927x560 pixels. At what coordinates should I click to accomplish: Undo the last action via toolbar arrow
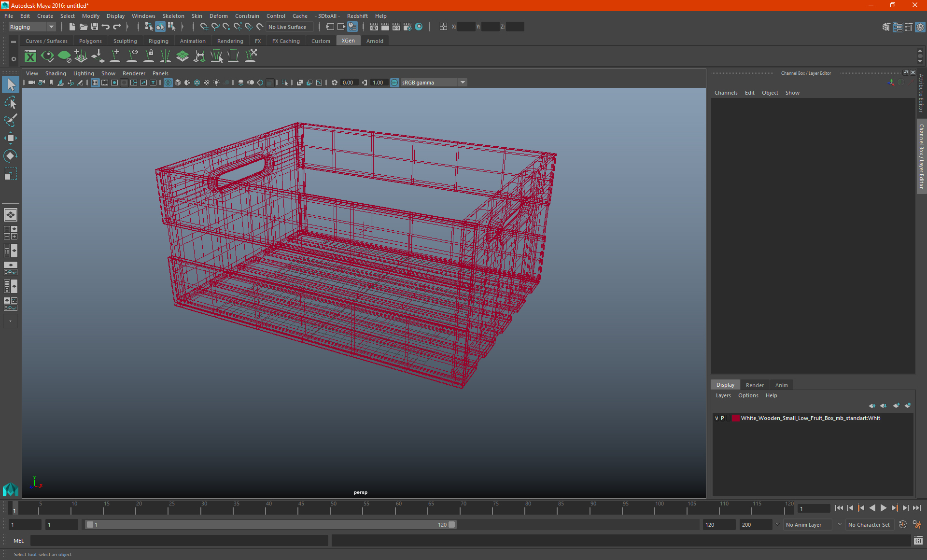pyautogui.click(x=106, y=27)
